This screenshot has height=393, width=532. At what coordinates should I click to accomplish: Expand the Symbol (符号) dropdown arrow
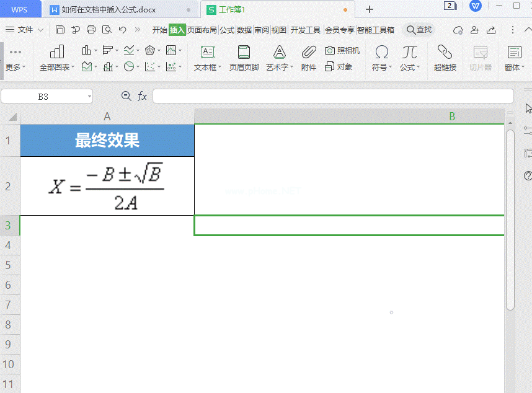(x=390, y=67)
